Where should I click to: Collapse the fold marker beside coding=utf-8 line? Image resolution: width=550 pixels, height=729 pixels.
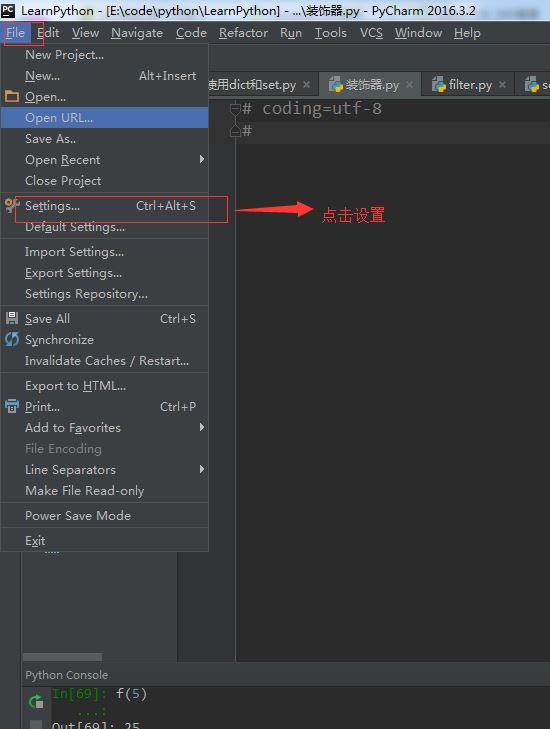tap(235, 109)
